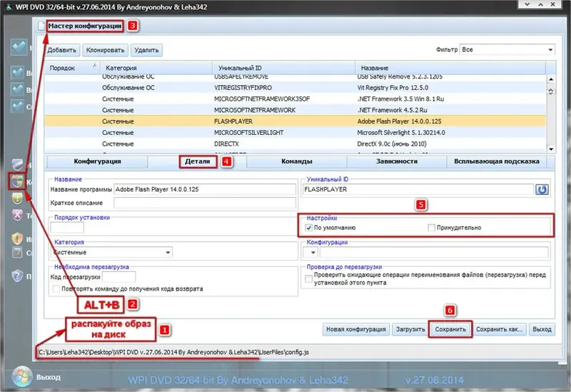Focus the Уникальный ID field with FLASHPLAYER
571x392 pixels.
[418, 189]
